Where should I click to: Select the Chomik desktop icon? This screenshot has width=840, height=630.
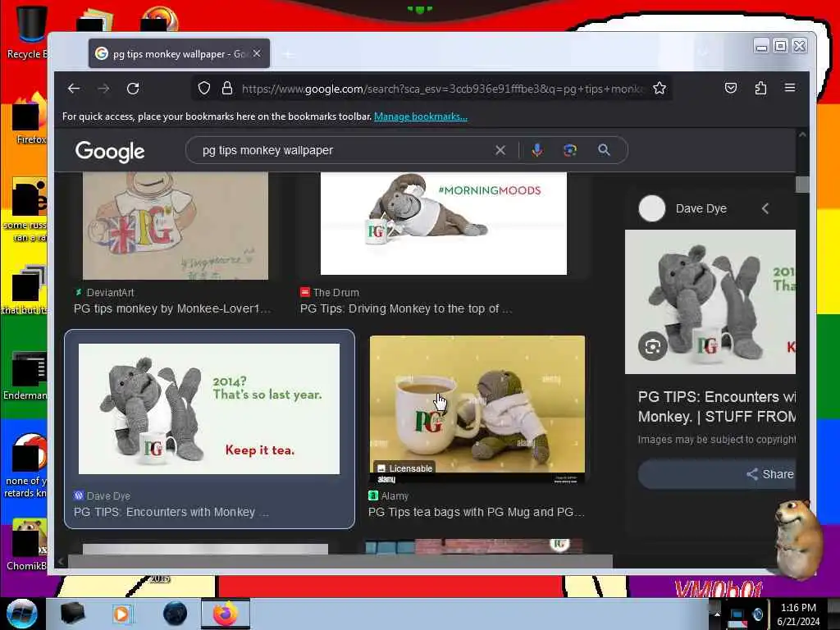click(x=28, y=545)
